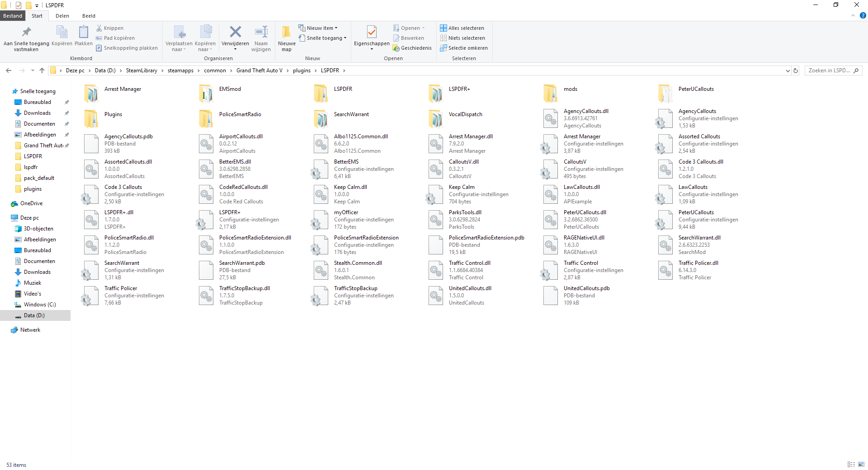Select the AgencyCallouts.pdb file icon
The width and height of the screenshot is (868, 470).
[91, 144]
